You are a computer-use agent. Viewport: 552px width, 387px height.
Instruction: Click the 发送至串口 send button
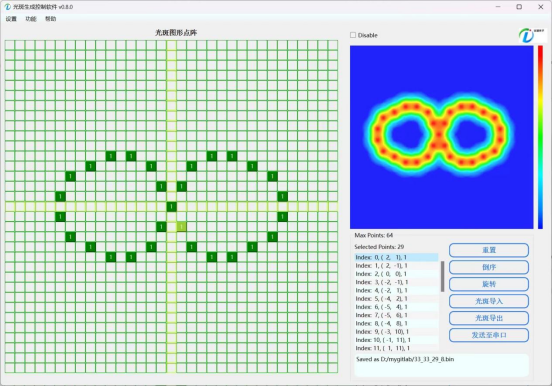(x=489, y=335)
